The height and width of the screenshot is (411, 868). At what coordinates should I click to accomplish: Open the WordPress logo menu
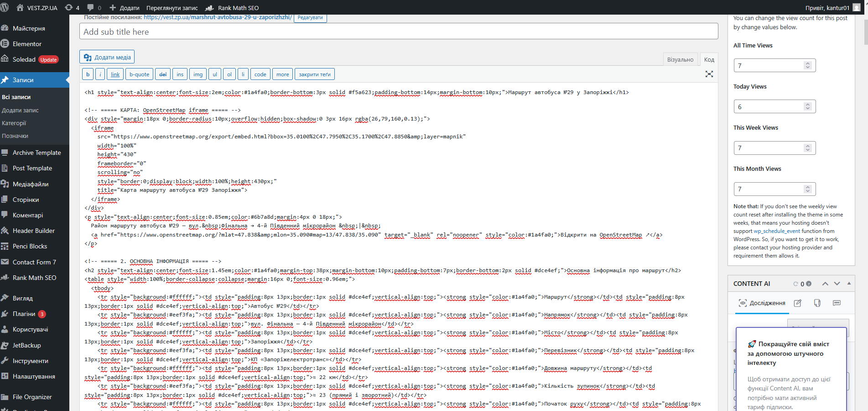pos(5,7)
